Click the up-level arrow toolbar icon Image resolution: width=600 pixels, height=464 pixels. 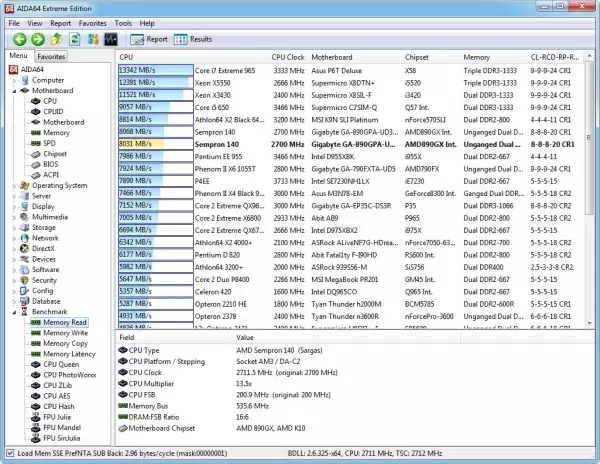click(x=56, y=39)
